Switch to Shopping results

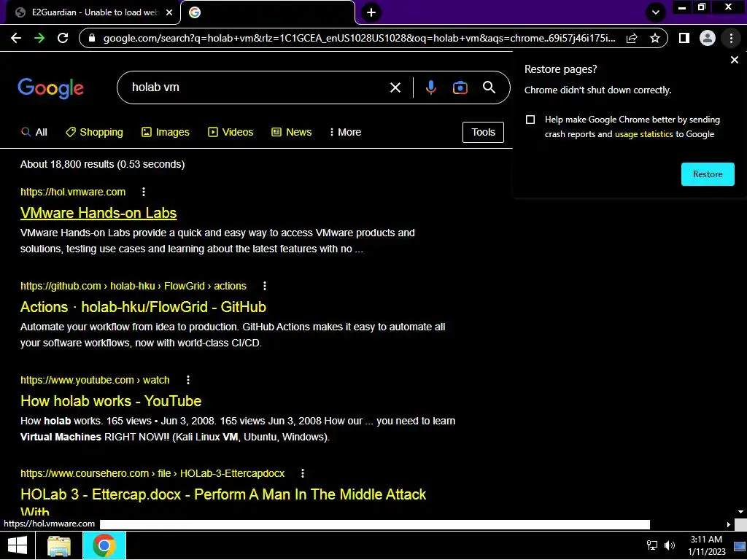pos(94,133)
